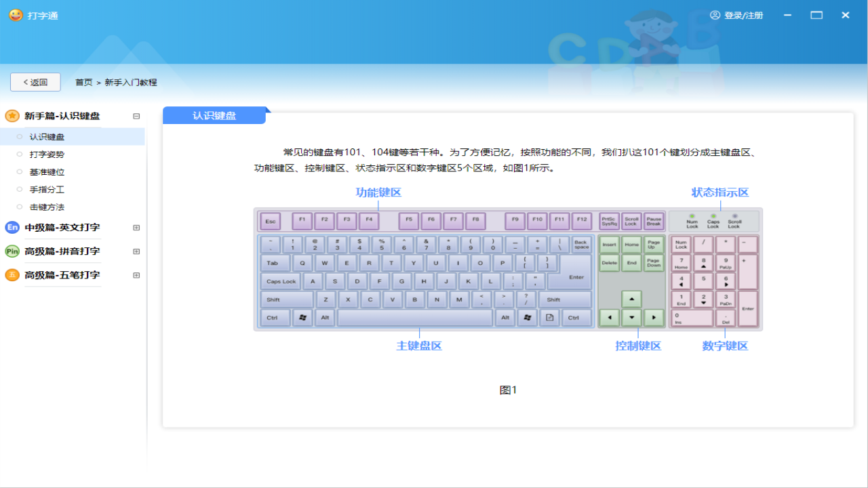The image size is (868, 488).
Task: Click the star icon beside 新手篇-认识键盘
Action: [12, 115]
